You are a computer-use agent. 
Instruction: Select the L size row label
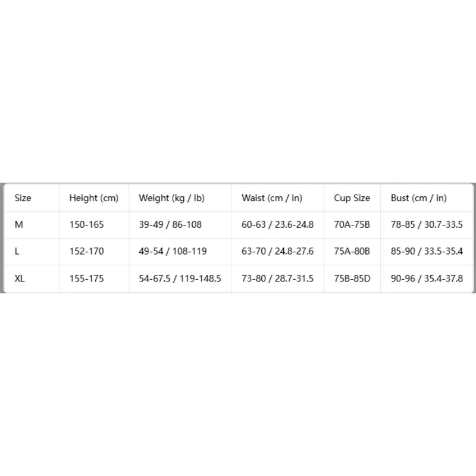tap(17, 251)
